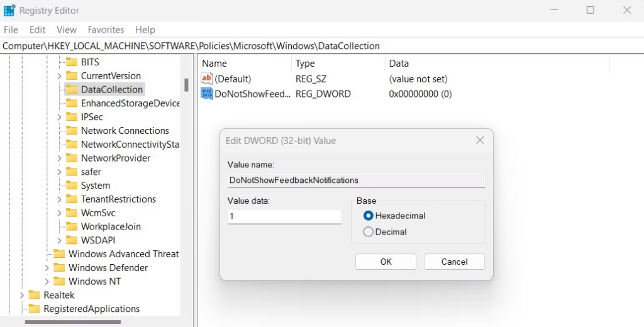Confirm the value with OK button
Image resolution: width=644 pixels, height=327 pixels.
(386, 262)
